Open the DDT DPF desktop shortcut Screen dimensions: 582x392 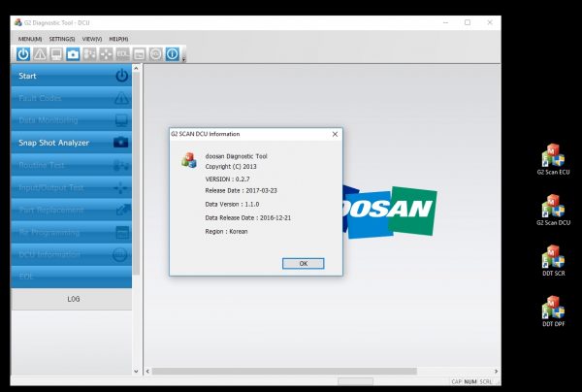[553, 311]
